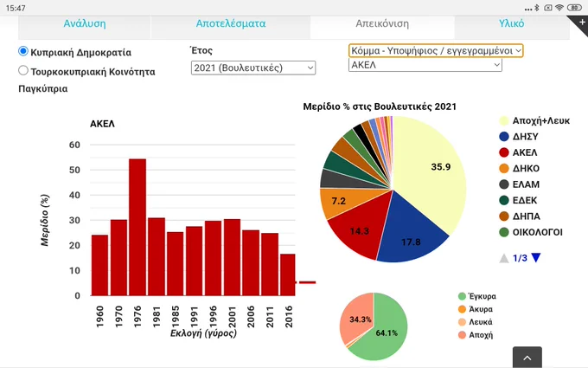The image size is (588, 368).
Task: Click the ΕΛΑΜ legend entry
Action: click(520, 184)
